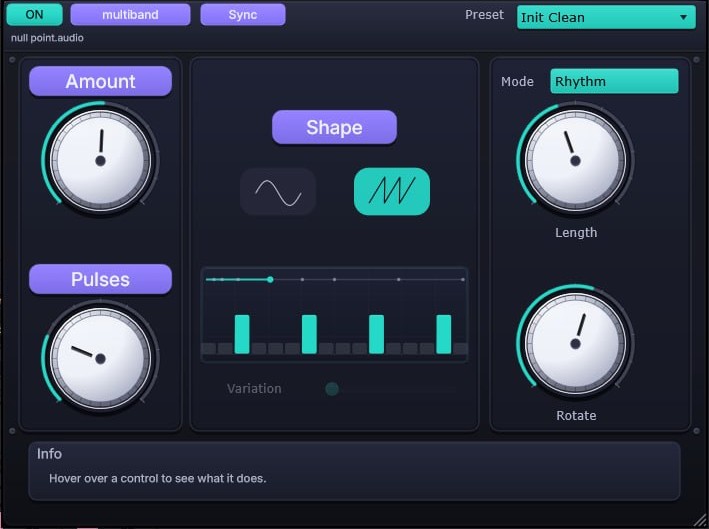Viewport: 709px width, 529px height.
Task: Open the Preset dropdown showing Init Clean
Action: pyautogui.click(x=606, y=17)
